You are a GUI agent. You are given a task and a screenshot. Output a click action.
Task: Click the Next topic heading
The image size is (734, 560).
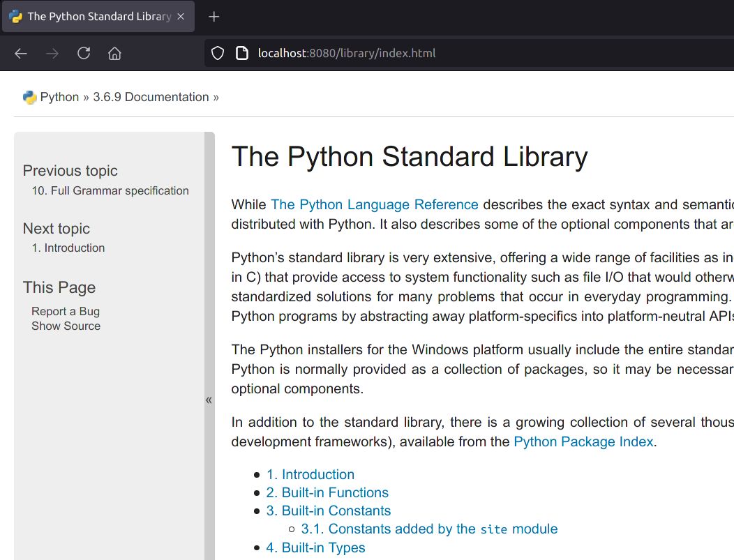57,228
